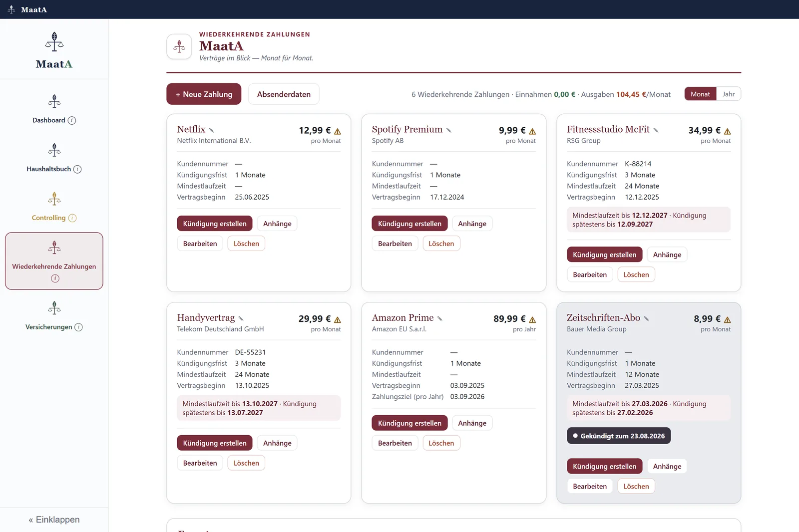Click the pencil icon beside Netflix
The width and height of the screenshot is (799, 532).
[211, 130]
